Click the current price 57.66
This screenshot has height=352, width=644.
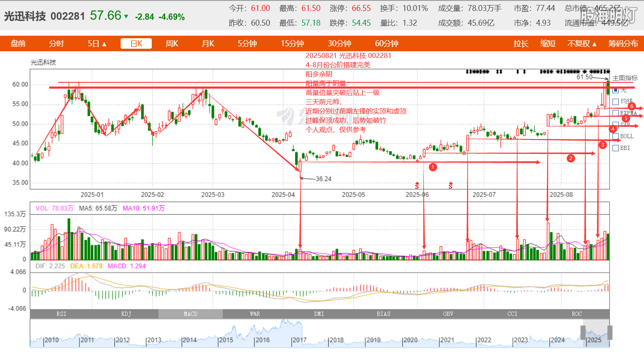[x=106, y=16]
